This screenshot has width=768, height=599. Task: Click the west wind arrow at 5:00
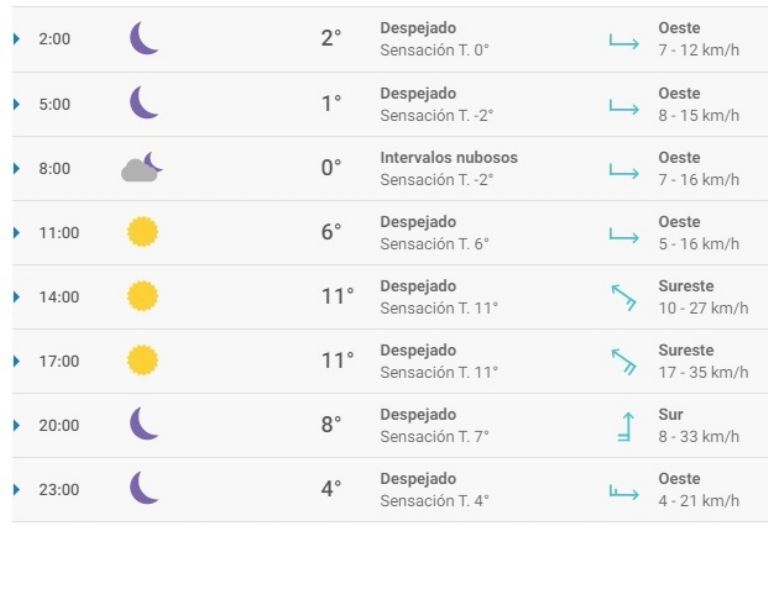coord(623,106)
